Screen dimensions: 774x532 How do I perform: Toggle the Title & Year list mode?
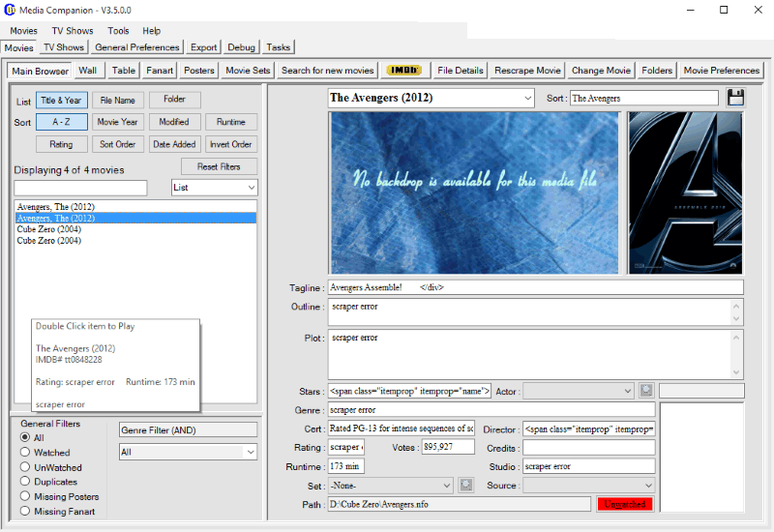[62, 101]
